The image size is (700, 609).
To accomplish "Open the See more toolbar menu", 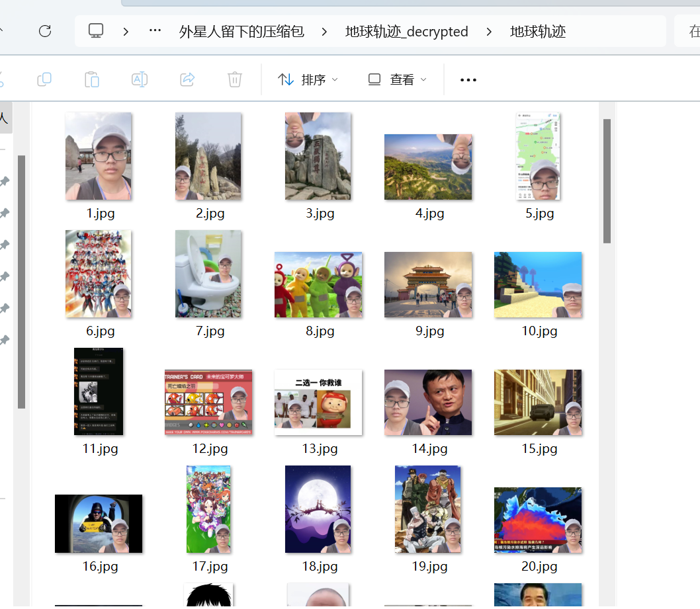I will [x=468, y=80].
